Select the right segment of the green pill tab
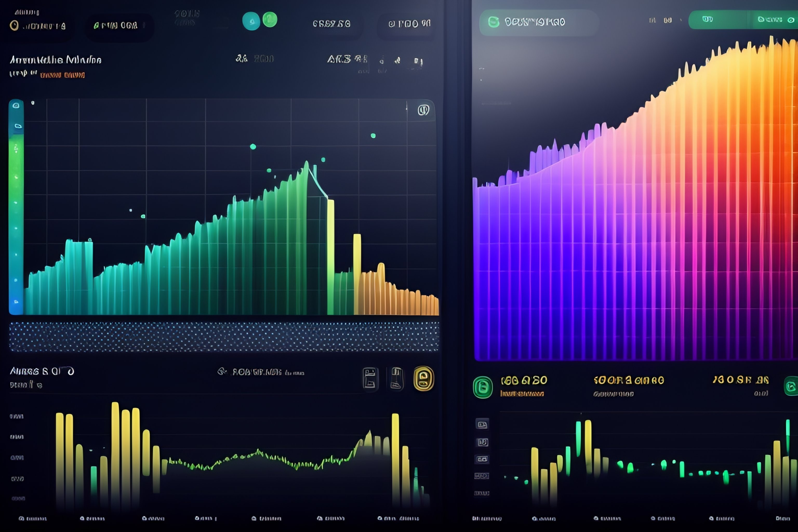The width and height of the screenshot is (798, 532). (774, 20)
